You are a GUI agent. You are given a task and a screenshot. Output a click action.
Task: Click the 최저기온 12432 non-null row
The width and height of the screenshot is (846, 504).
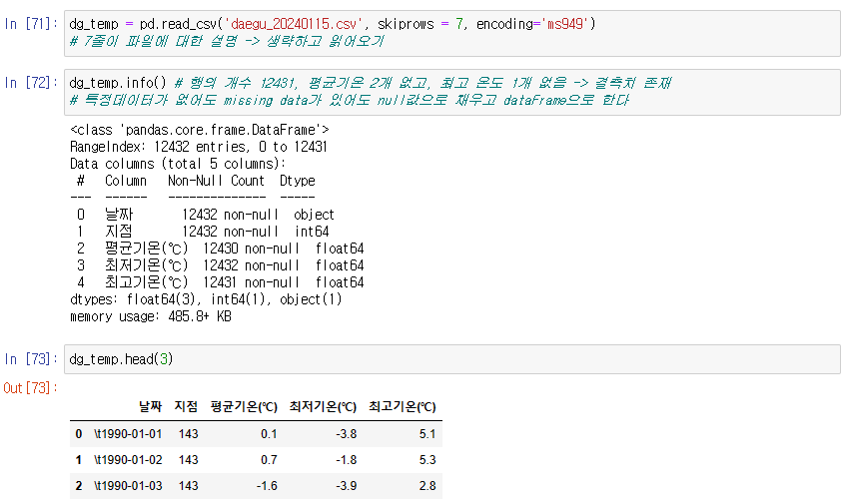(x=220, y=265)
